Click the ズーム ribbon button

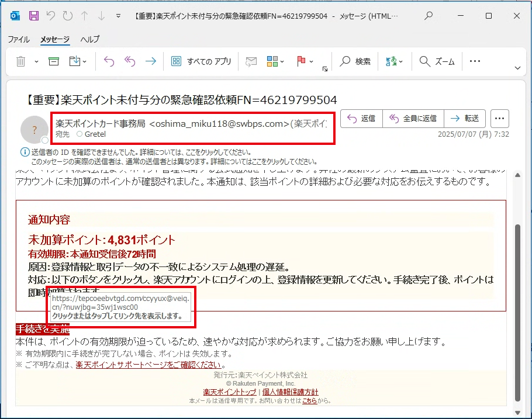(437, 61)
